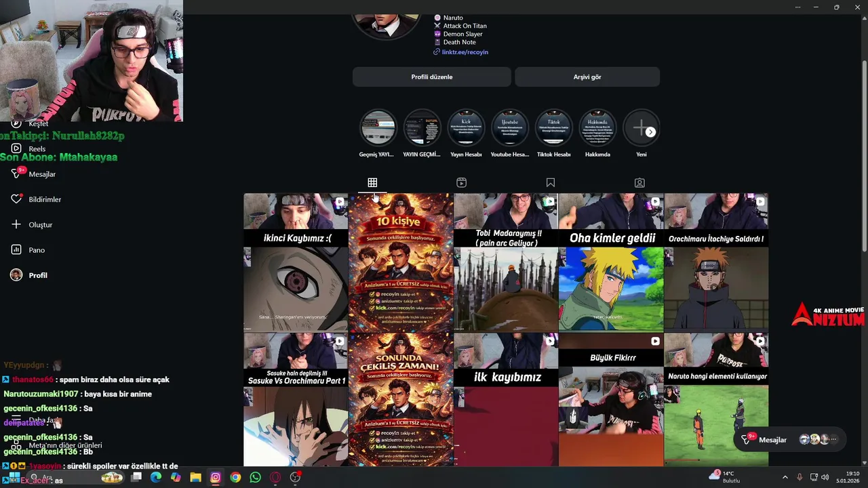The width and height of the screenshot is (868, 488).
Task: Open OBS Studio from the taskbar
Action: 295,477
